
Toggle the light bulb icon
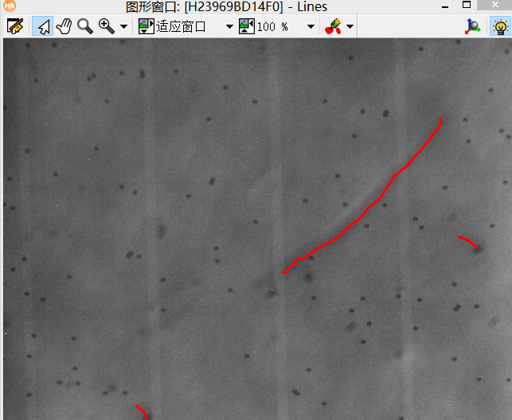[x=501, y=26]
